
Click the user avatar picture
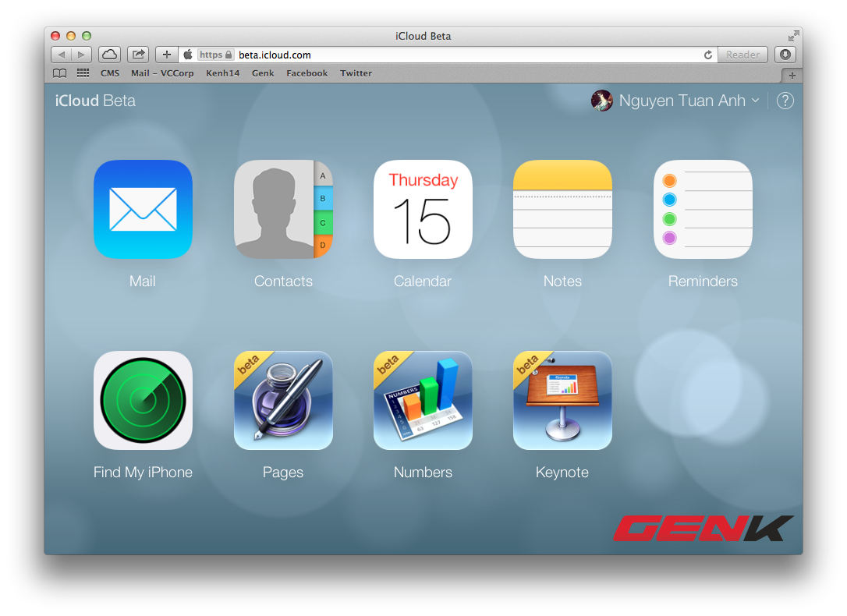602,101
